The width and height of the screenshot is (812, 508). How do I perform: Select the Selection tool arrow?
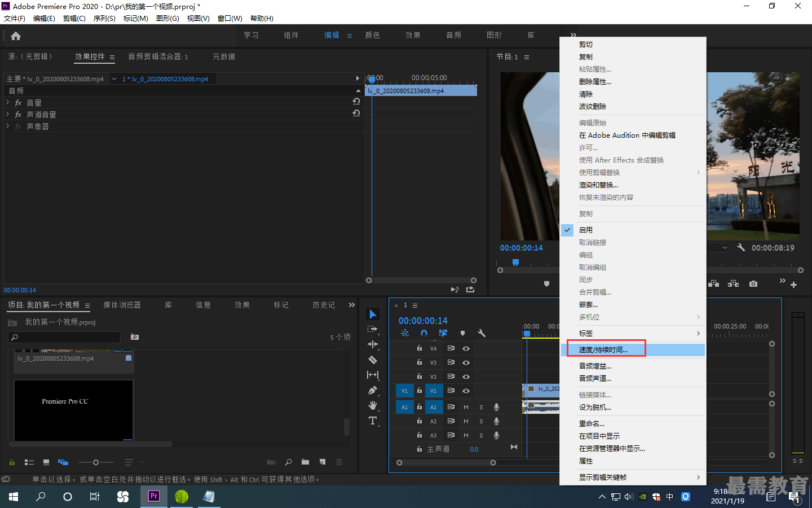(373, 314)
